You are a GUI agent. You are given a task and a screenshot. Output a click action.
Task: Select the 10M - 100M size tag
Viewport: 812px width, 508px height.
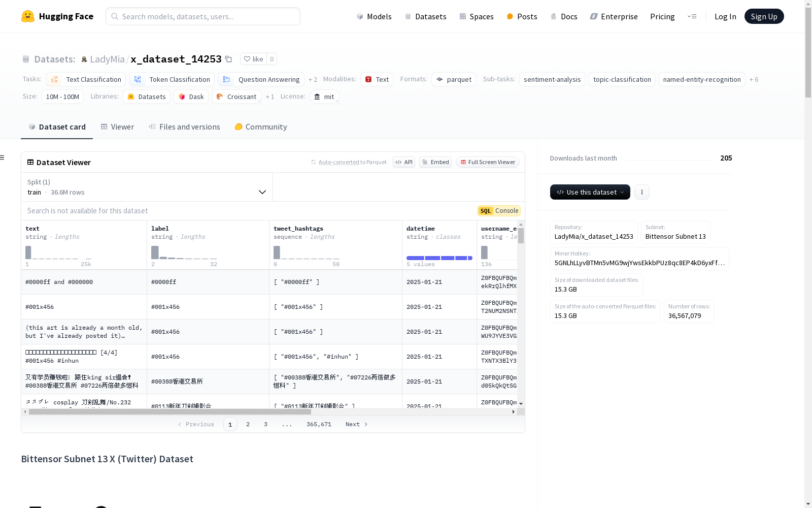pos(62,97)
